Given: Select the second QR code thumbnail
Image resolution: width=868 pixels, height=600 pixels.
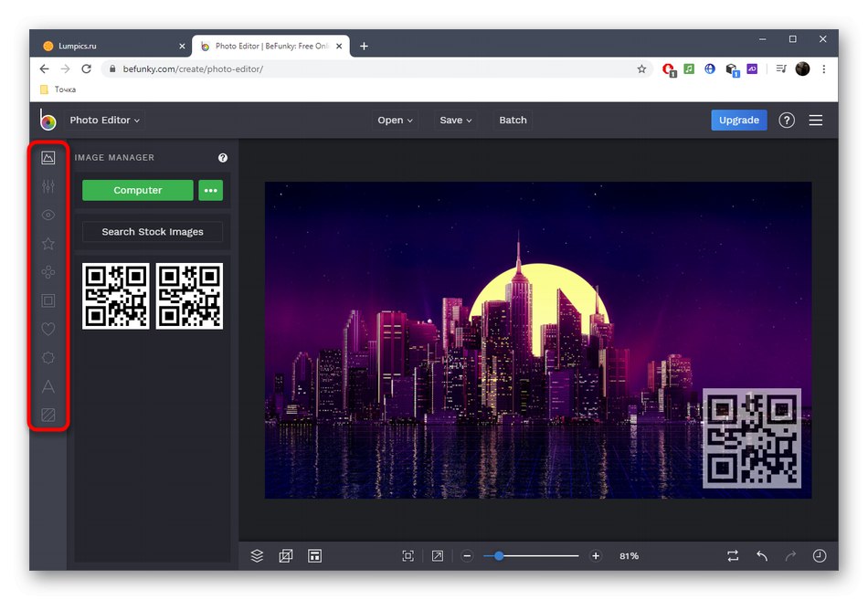Looking at the screenshot, I should [x=189, y=296].
